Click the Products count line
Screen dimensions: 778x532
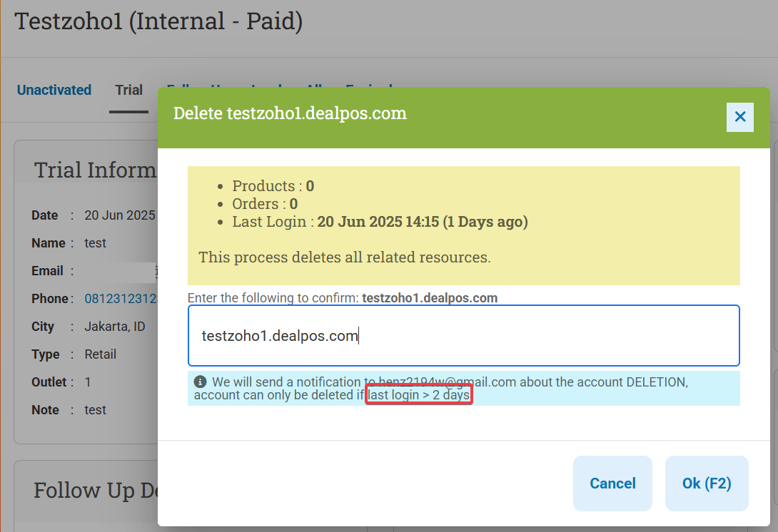273,186
